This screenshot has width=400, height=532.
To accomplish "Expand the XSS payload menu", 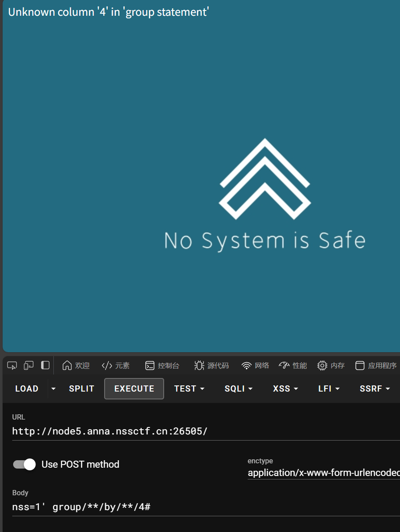I will pyautogui.click(x=286, y=388).
